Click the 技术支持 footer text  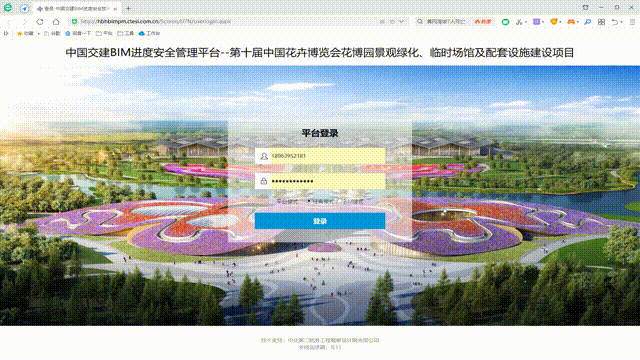(x=320, y=340)
